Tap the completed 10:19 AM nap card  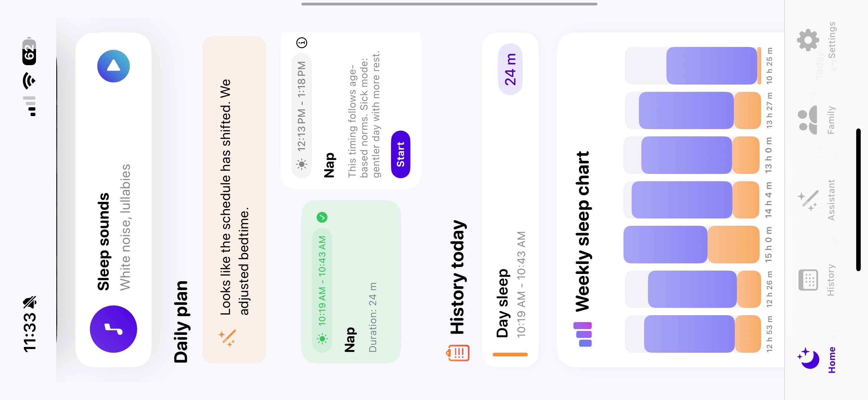coord(351,282)
